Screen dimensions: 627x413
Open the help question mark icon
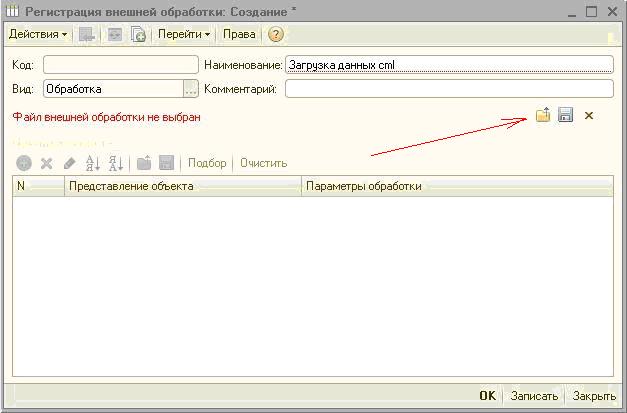click(x=276, y=34)
